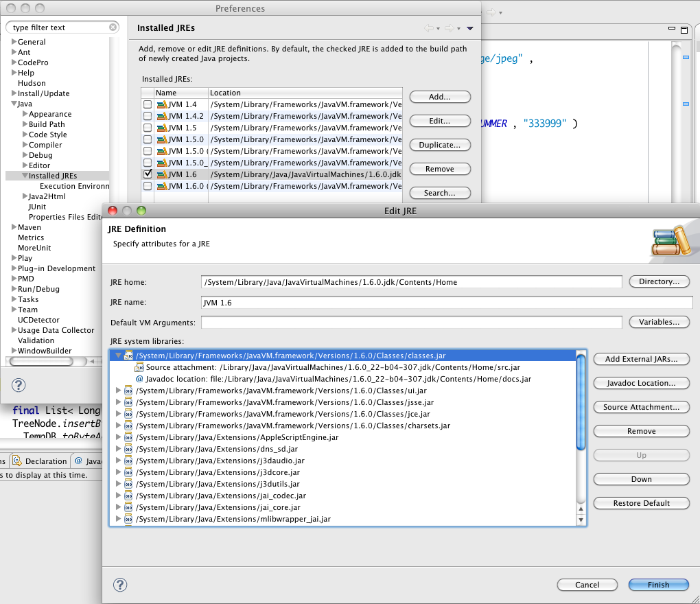Expand the Maven preferences node
Viewport: 700px width, 604px height.
14,226
